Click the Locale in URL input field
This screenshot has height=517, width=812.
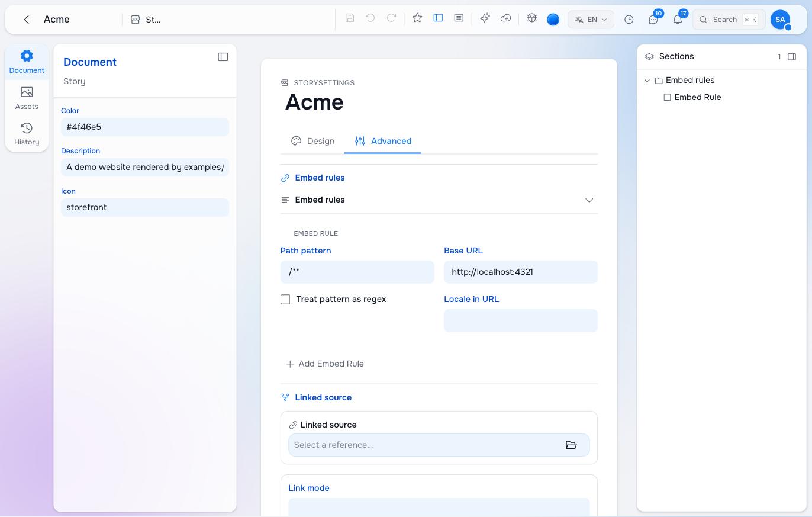coord(521,320)
